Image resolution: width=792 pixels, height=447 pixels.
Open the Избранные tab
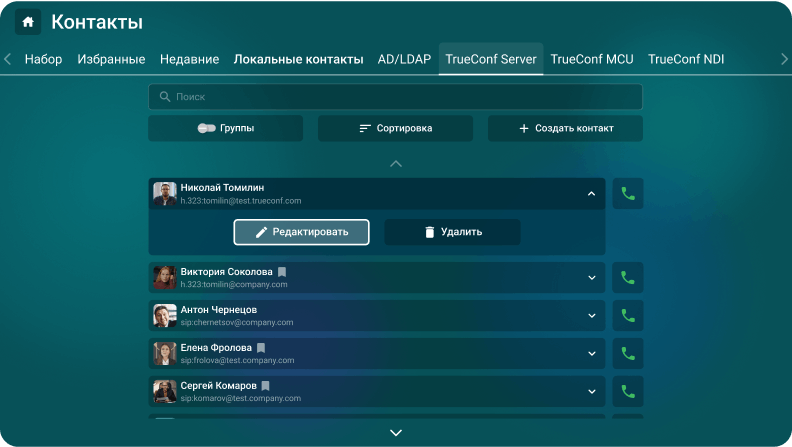[x=111, y=60]
